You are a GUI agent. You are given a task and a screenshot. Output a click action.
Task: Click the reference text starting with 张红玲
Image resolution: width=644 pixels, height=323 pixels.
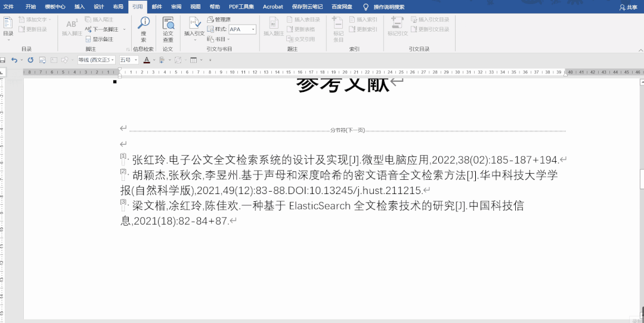tap(345, 160)
